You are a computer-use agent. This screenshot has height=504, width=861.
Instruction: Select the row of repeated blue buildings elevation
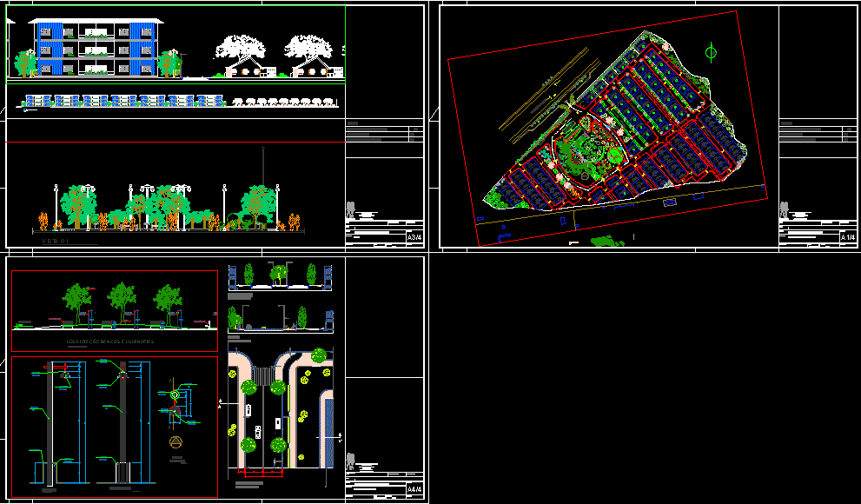122,101
